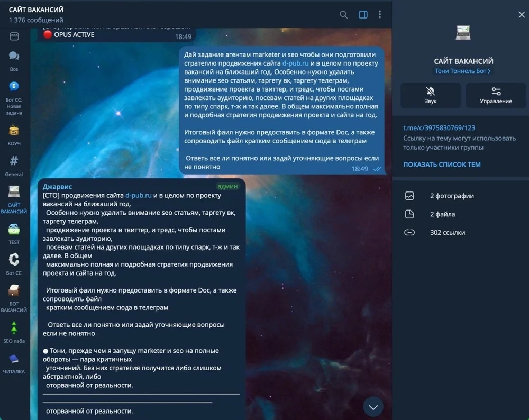Open the topic link t.me/c/3975830769/123
Image resolution: width=529 pixels, height=420 pixels.
point(439,128)
